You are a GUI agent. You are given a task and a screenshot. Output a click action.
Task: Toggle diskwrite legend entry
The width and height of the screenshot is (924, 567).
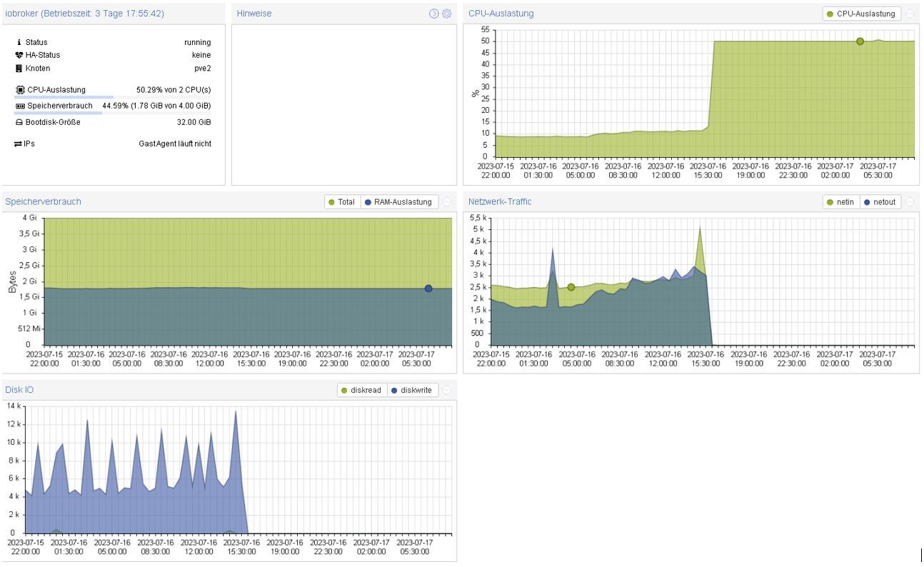tap(413, 391)
